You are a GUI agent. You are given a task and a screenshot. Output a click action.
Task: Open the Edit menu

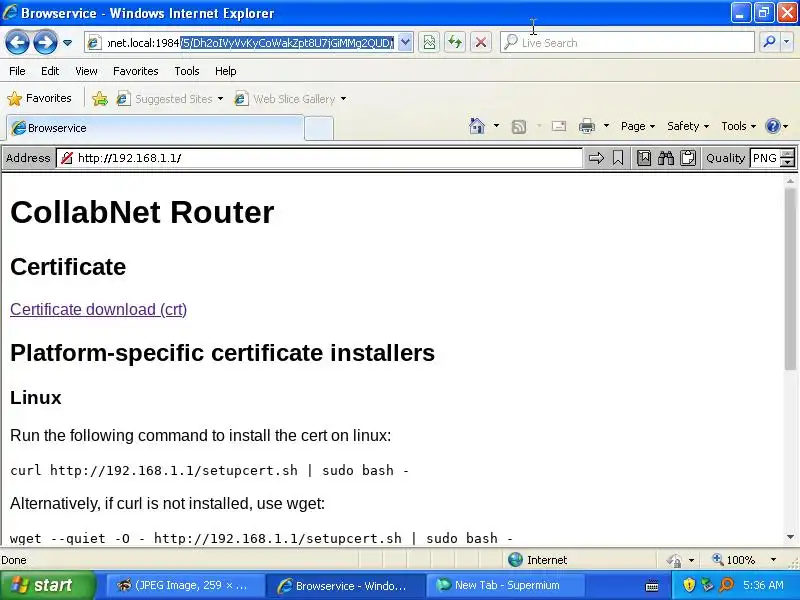pyautogui.click(x=50, y=71)
